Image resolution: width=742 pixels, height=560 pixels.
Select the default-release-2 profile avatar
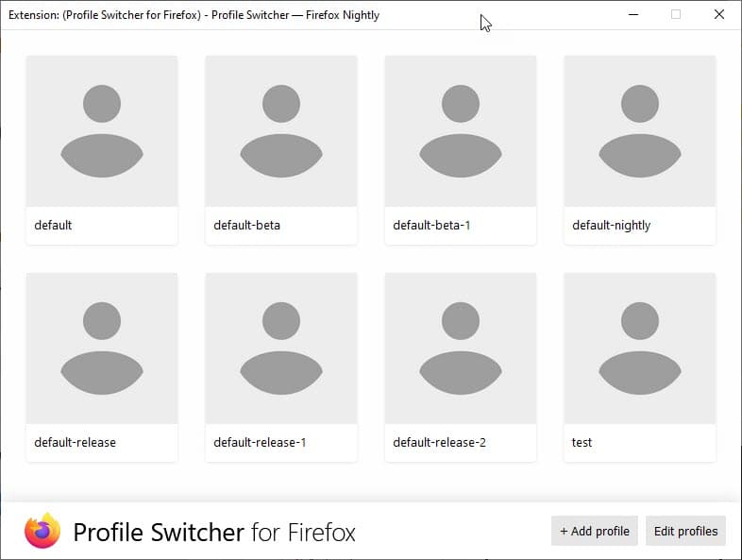pyautogui.click(x=461, y=348)
